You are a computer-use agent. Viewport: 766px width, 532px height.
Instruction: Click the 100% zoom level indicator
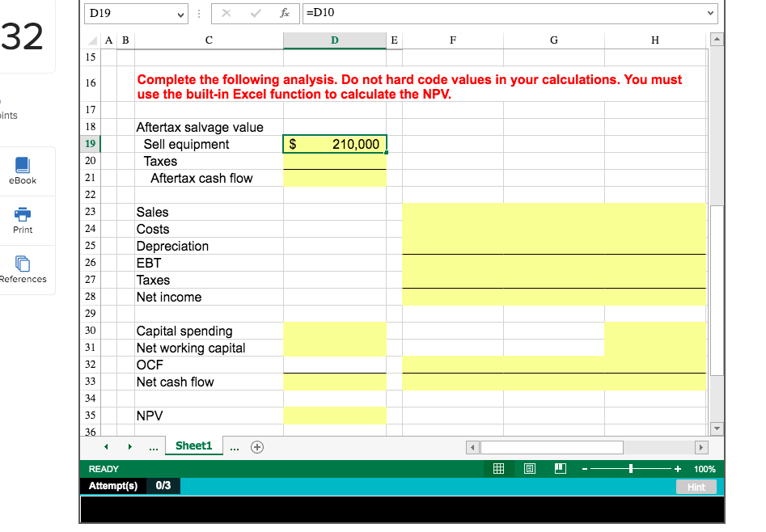click(x=705, y=469)
